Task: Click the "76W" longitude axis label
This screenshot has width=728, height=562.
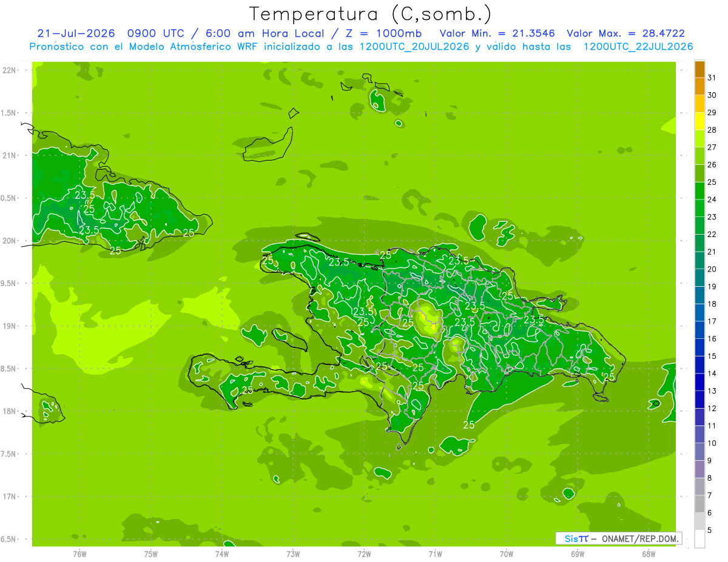Action: coord(79,554)
